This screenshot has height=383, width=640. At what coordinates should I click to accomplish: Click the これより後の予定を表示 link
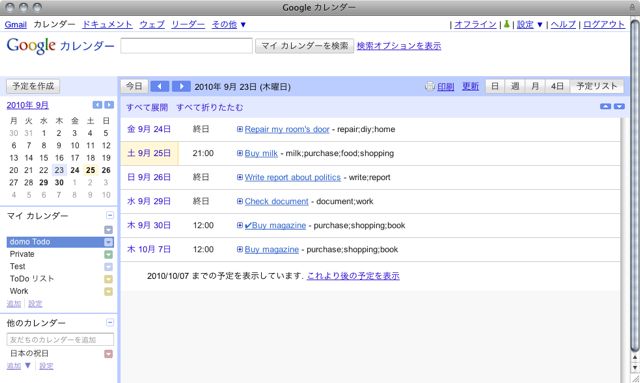[x=353, y=276]
